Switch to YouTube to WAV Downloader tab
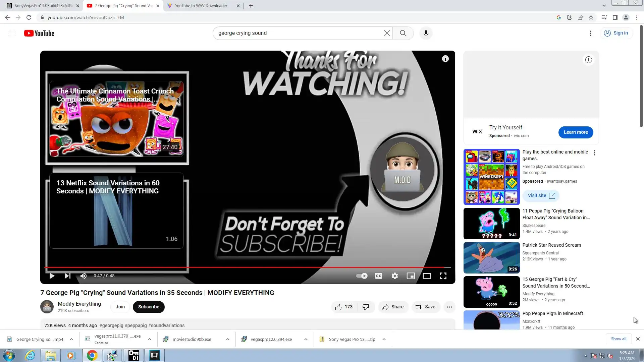This screenshot has width=644, height=362. click(x=201, y=6)
